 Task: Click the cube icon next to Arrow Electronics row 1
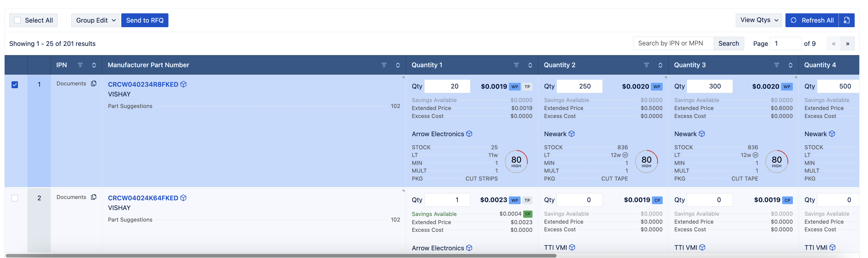tap(469, 134)
